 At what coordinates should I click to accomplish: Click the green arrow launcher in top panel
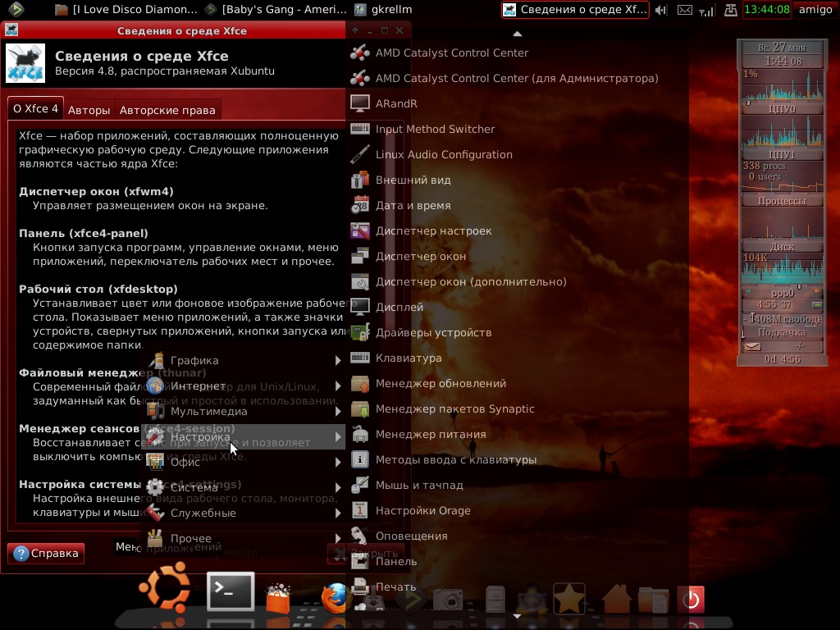pyautogui.click(x=16, y=9)
